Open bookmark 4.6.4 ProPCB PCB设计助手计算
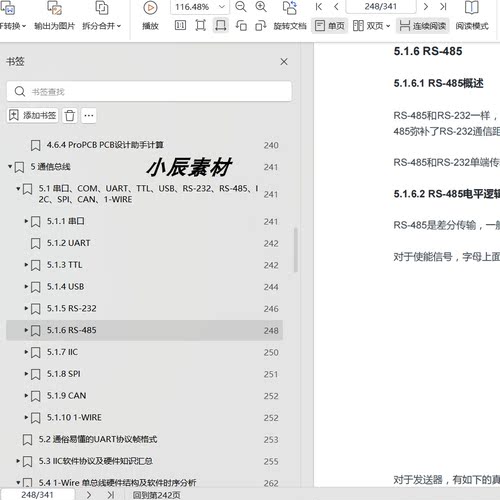Viewport: 500px width, 500px height. pyautogui.click(x=105, y=145)
